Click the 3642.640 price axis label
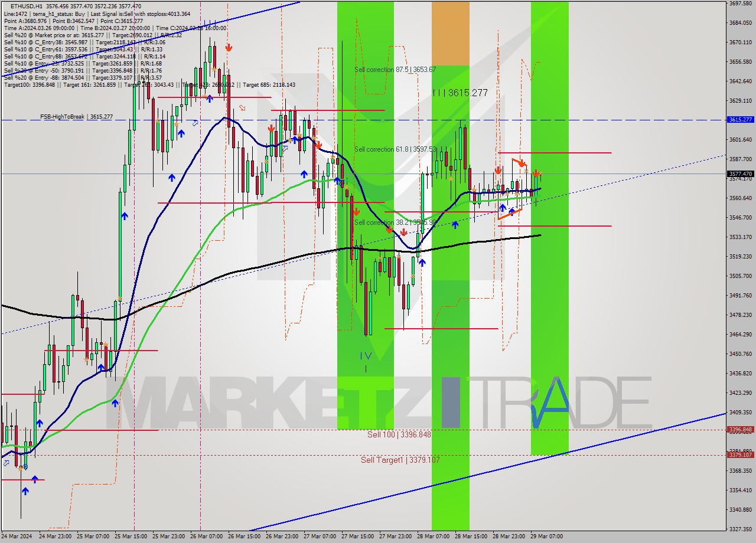Viewport: 756px width, 543px height. click(740, 81)
